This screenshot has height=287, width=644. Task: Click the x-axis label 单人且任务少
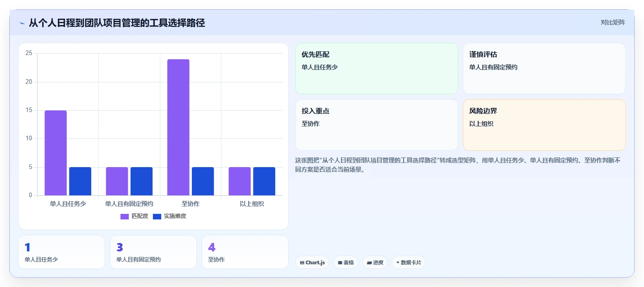coord(68,204)
